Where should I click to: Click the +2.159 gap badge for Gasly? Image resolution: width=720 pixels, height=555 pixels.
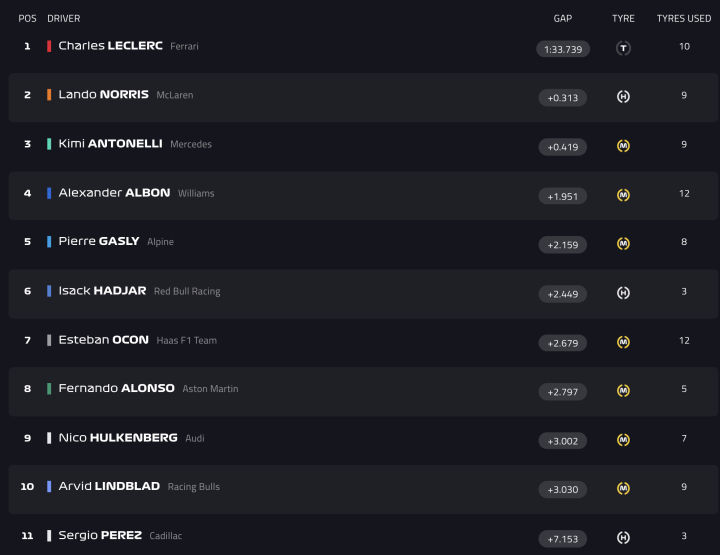(563, 244)
